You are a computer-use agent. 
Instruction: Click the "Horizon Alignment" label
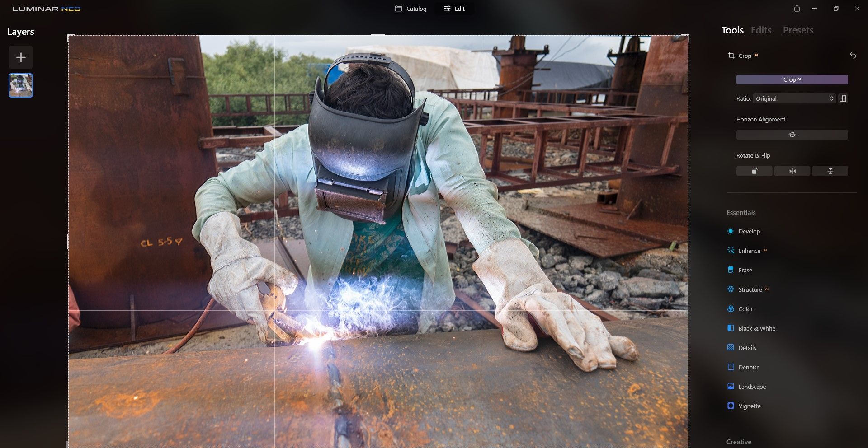click(761, 119)
